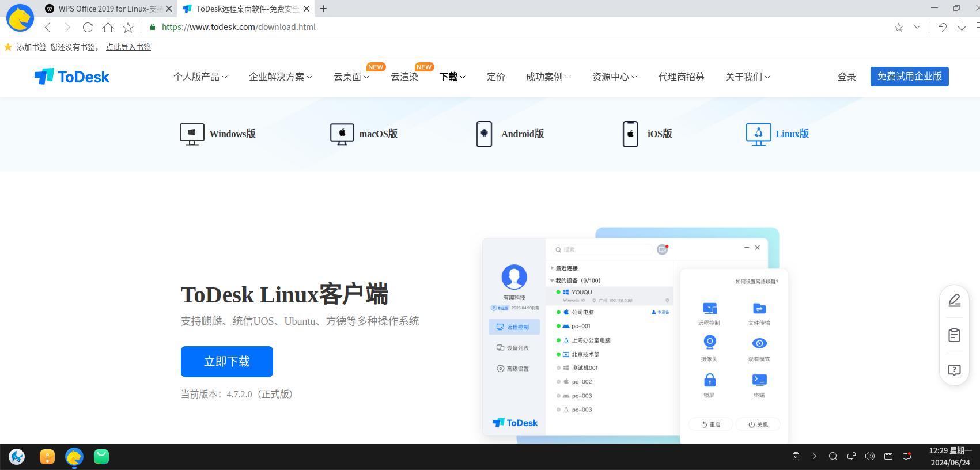Click 当前版本 4.7.2.0 text
Image resolution: width=980 pixels, height=470 pixels.
click(x=239, y=395)
